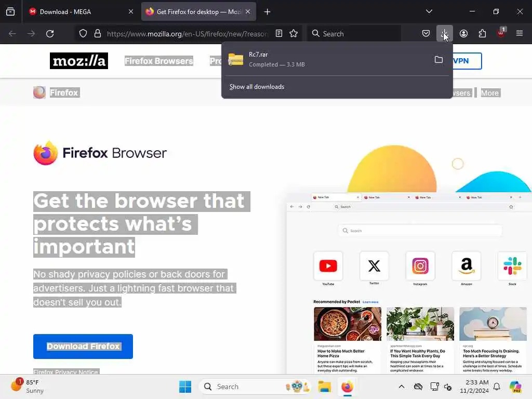Open the Windows Start menu
The width and height of the screenshot is (532, 399).
[x=185, y=387]
